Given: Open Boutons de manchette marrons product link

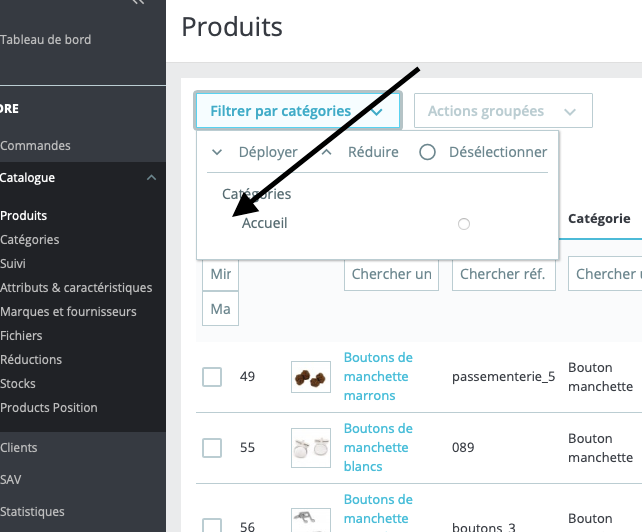Looking at the screenshot, I should coord(377,376).
